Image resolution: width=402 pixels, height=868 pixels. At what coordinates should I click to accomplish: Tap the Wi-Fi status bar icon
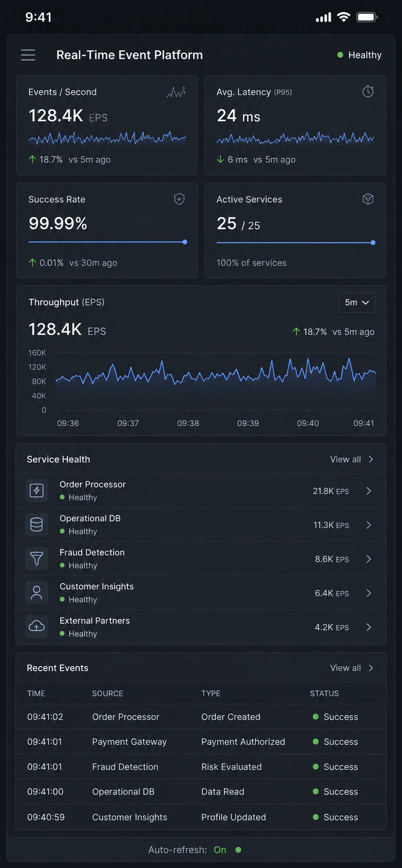click(x=344, y=17)
